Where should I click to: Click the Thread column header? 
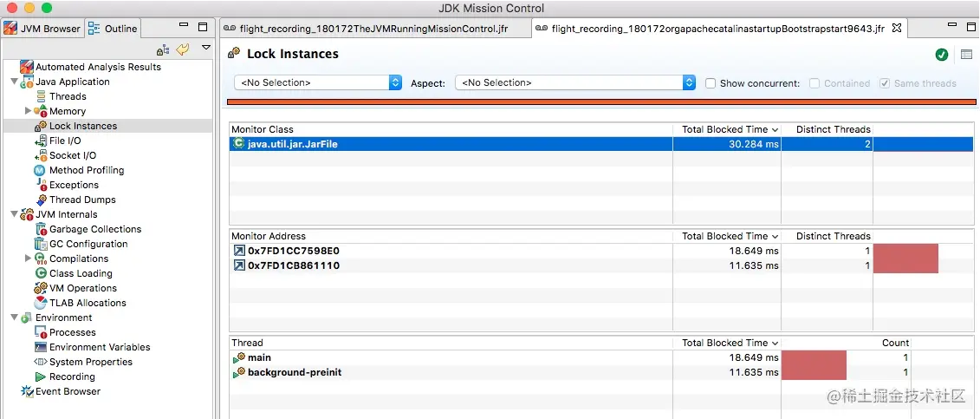[451, 344]
